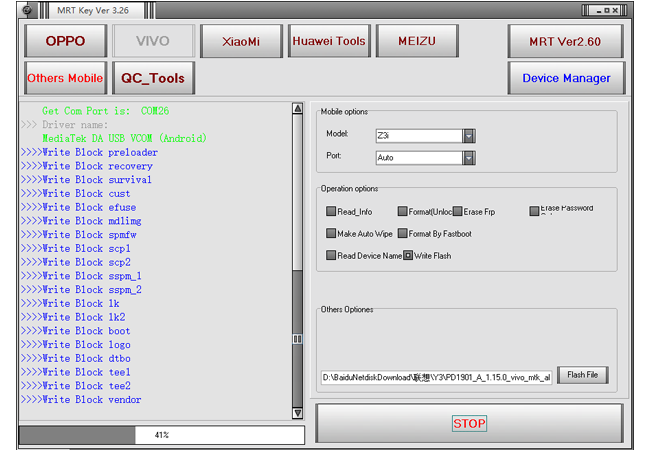
Task: Select log line Write Block sspm_2
Action: [x=81, y=290]
